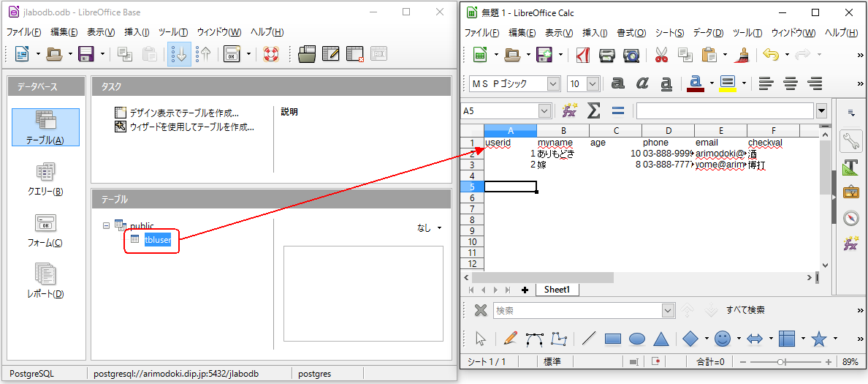Select the tbluser table in Base

tap(158, 240)
